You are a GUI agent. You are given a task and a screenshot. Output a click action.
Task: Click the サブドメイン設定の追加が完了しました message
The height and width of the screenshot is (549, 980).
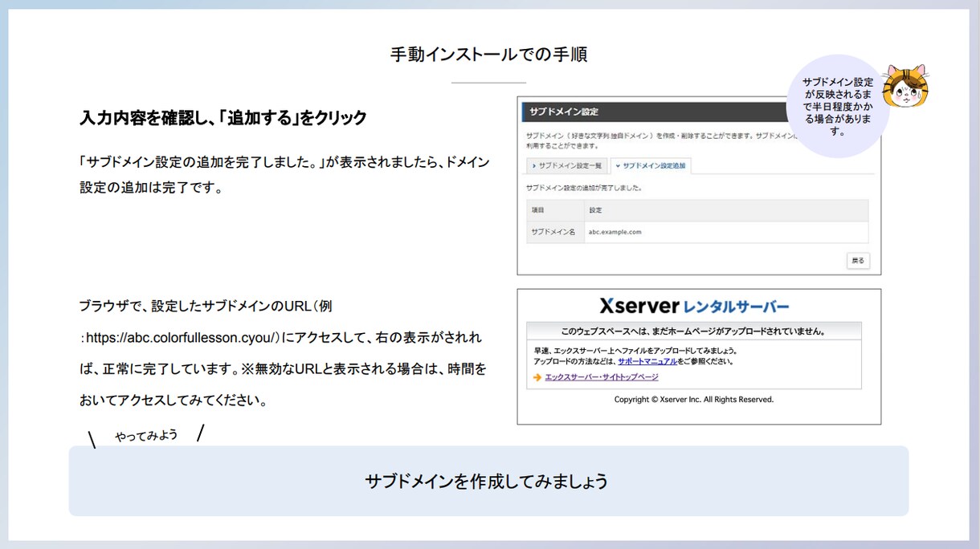(x=584, y=188)
